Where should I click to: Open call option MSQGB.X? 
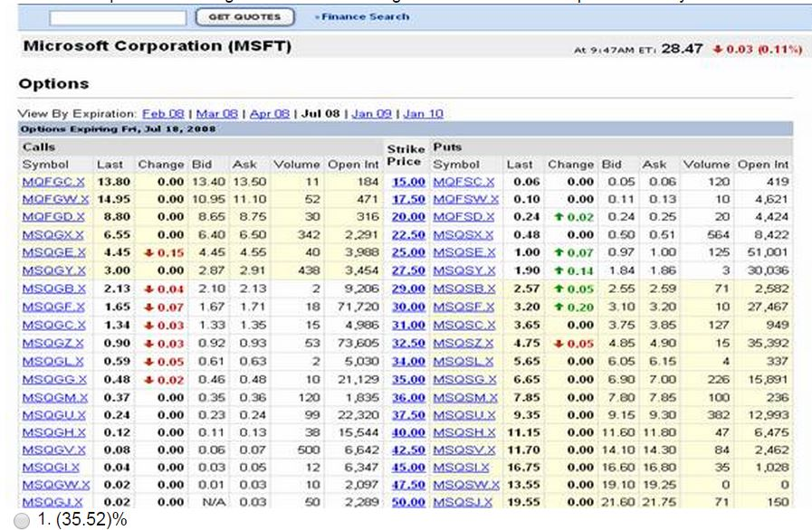click(x=53, y=289)
